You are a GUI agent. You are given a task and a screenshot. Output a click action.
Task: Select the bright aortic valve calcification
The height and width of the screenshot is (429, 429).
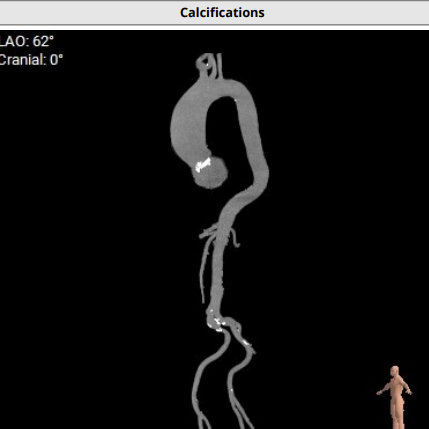203,165
